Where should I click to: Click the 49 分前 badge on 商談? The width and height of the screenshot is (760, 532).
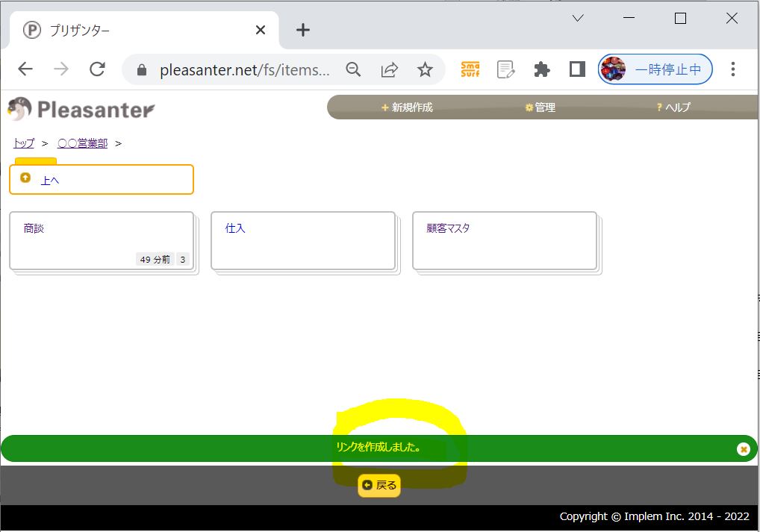[155, 260]
